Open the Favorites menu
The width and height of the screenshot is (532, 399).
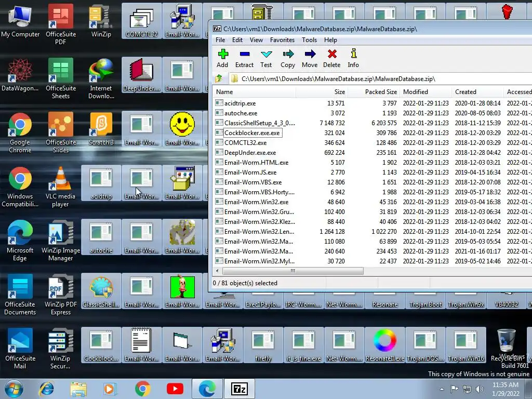point(282,40)
